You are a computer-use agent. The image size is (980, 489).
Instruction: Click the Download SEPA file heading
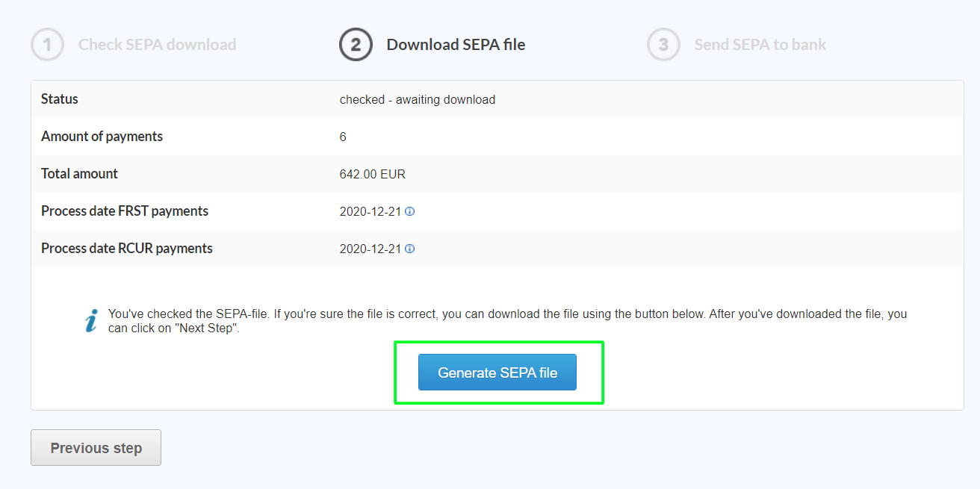(456, 45)
